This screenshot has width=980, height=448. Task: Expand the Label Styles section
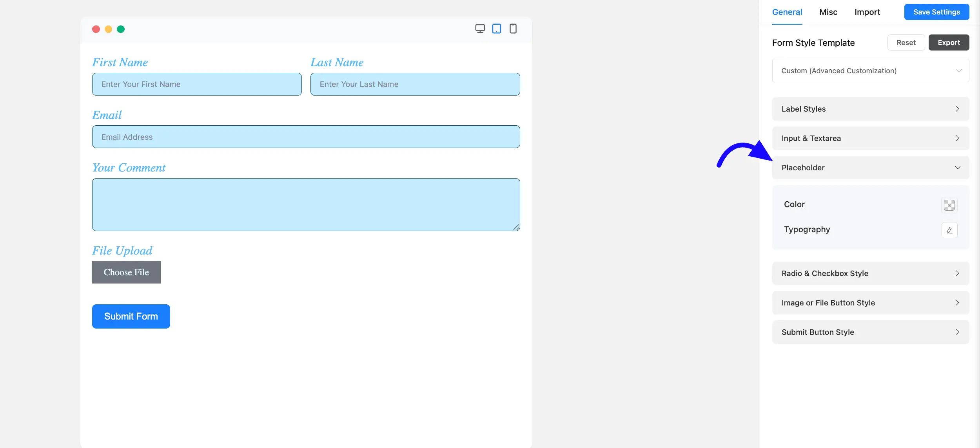[870, 109]
